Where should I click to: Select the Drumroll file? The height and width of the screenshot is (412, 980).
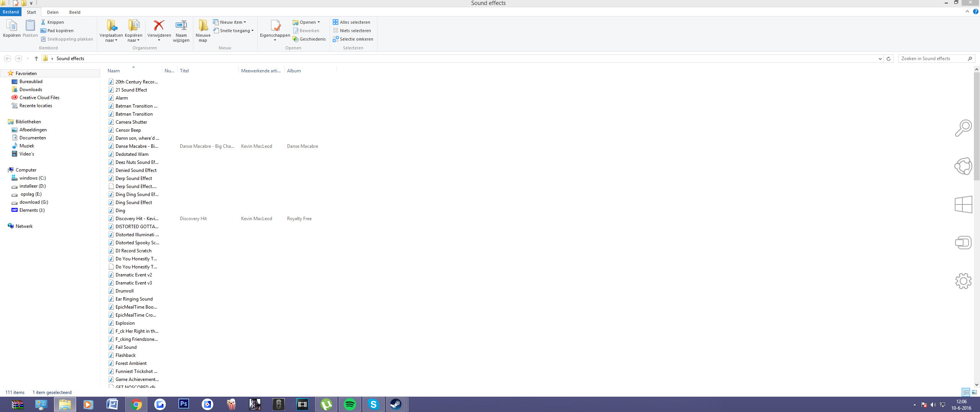124,291
